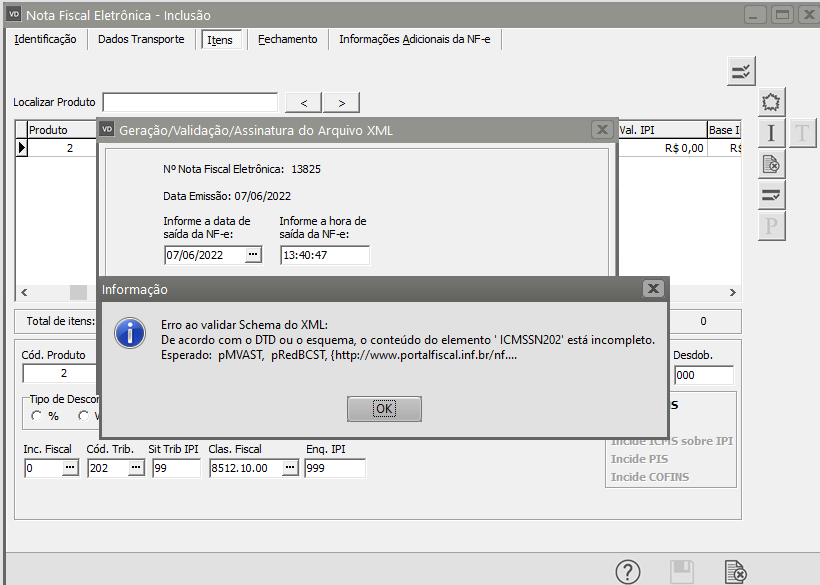Click the Localizar Produto search field
This screenshot has height=585, width=820.
190,102
